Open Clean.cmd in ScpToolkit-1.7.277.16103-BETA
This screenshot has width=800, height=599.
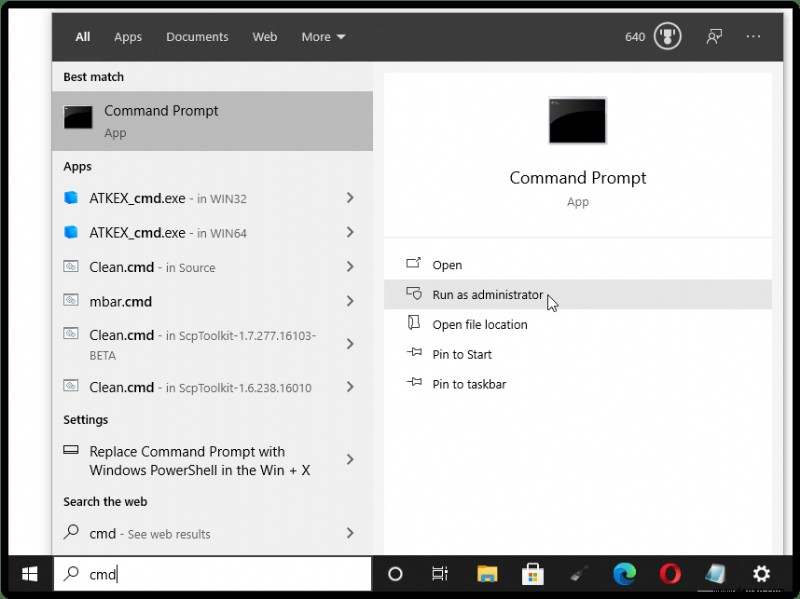click(212, 344)
